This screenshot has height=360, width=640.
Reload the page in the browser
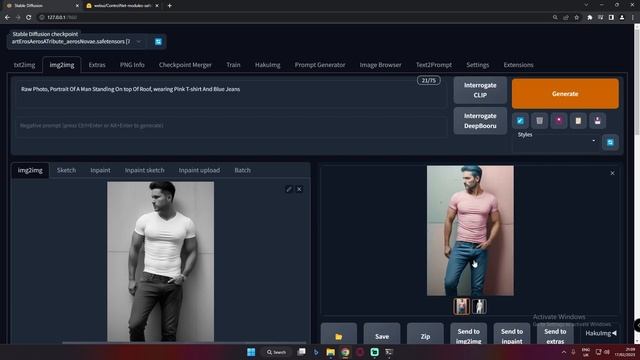[x=29, y=18]
